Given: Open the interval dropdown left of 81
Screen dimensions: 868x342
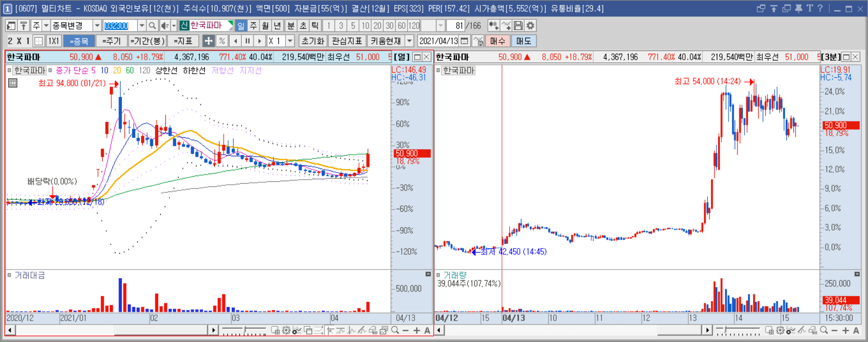Looking at the screenshot, I should (x=441, y=26).
